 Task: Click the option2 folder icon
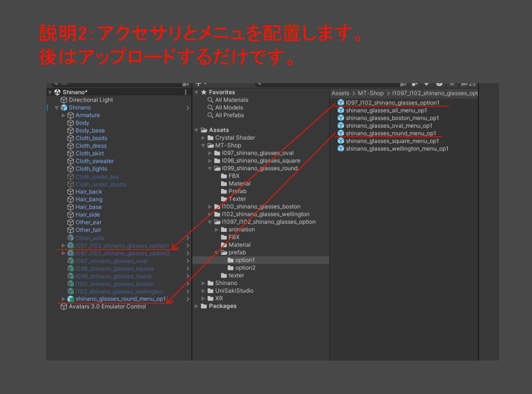point(231,268)
